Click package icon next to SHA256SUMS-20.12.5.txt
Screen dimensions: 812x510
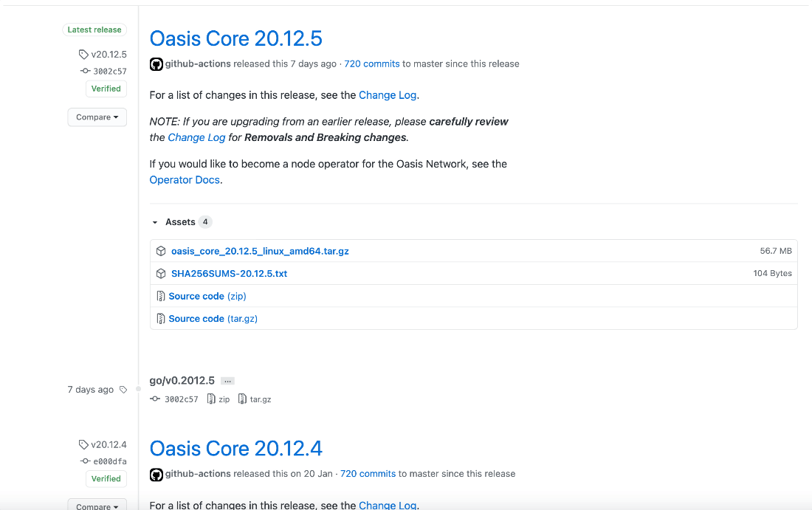161,273
